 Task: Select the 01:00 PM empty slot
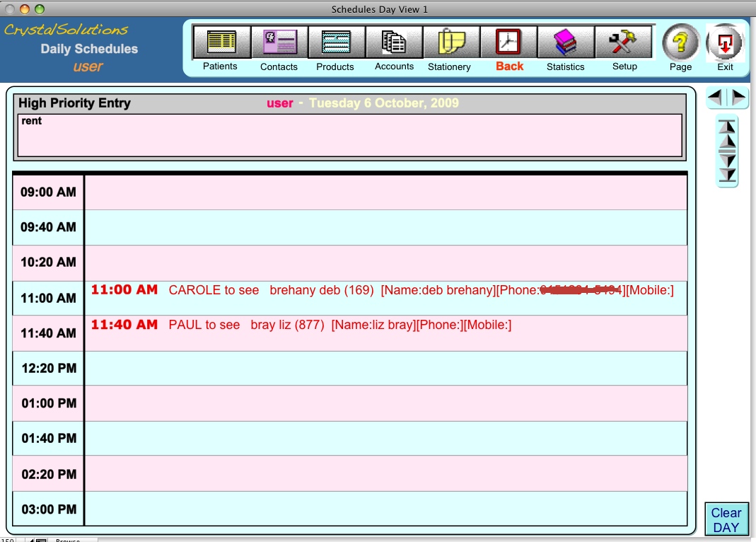pos(385,403)
